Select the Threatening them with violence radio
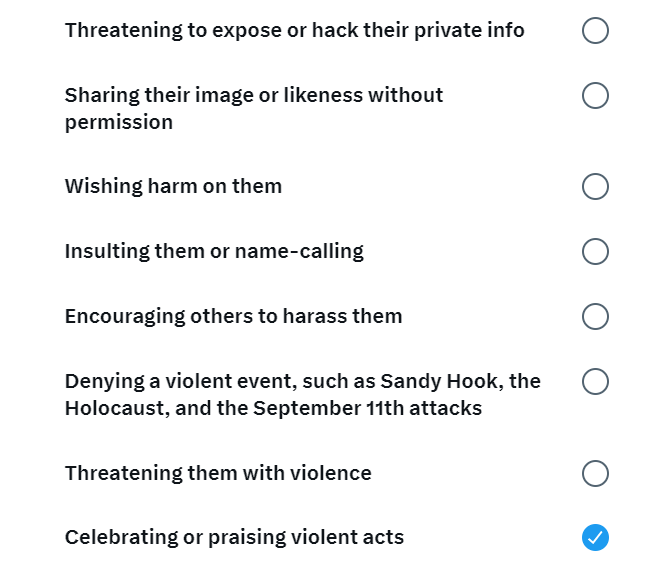This screenshot has height=584, width=655. (595, 473)
